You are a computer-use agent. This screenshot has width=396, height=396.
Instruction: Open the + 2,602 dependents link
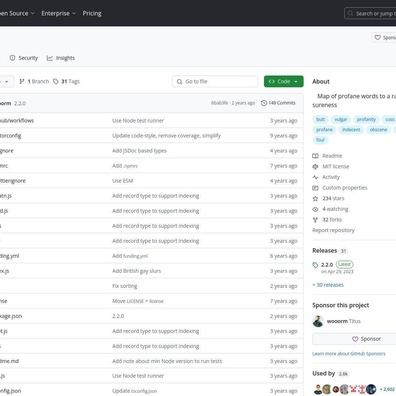[x=387, y=389]
